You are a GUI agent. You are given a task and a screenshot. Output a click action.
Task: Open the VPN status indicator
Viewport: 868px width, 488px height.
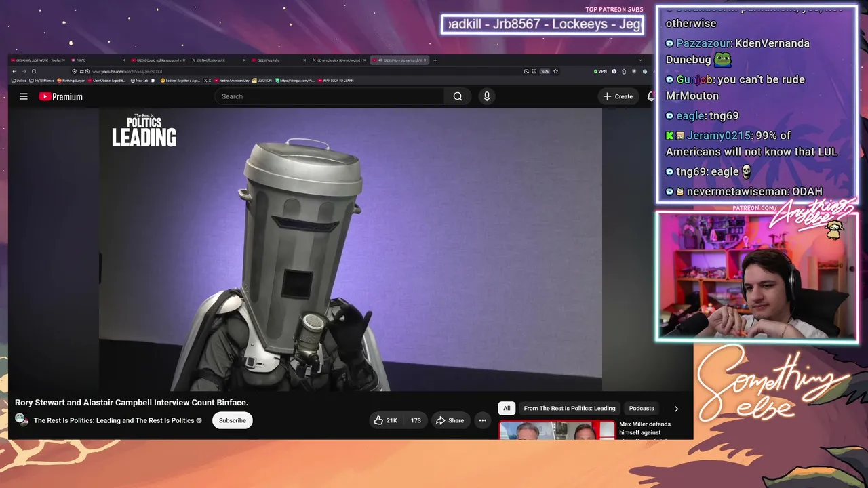599,71
